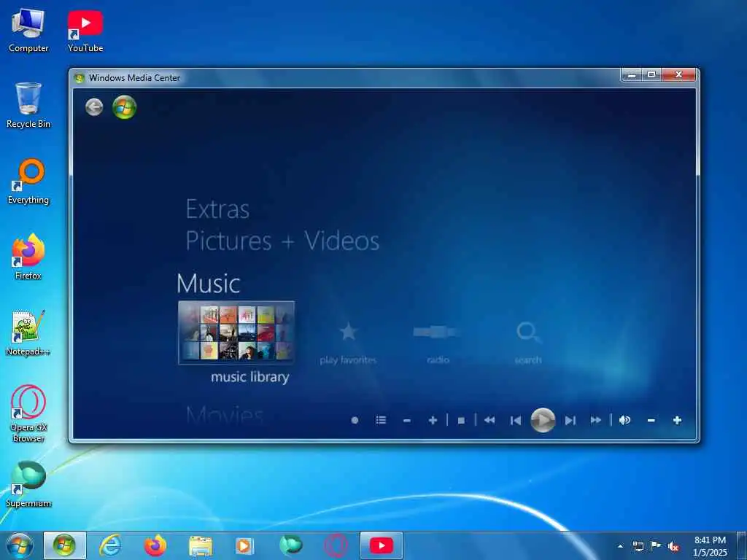Image resolution: width=747 pixels, height=560 pixels.
Task: Click the YouTube taskbar button
Action: 381,545
